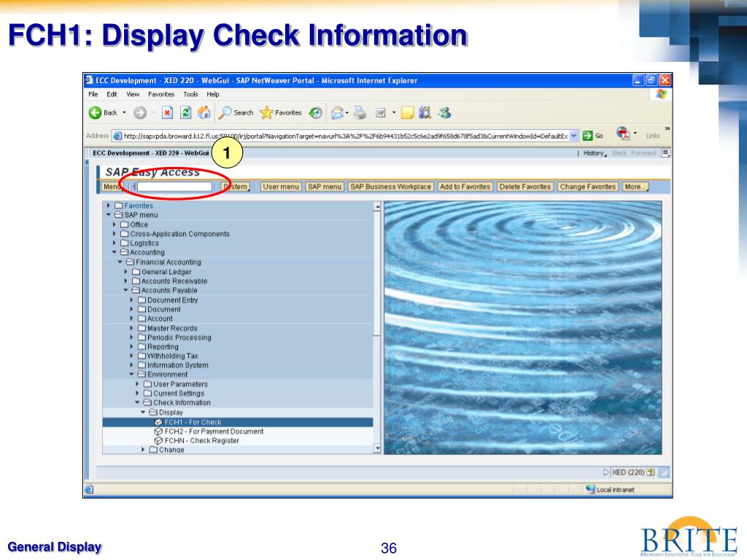
Task: Open the Tools menu
Action: tap(190, 94)
